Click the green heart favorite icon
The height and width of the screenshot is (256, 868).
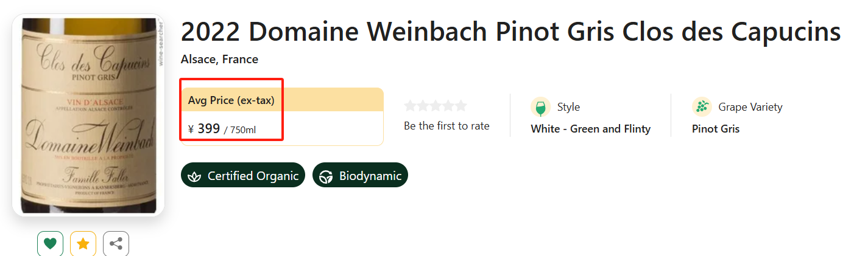[50, 244]
